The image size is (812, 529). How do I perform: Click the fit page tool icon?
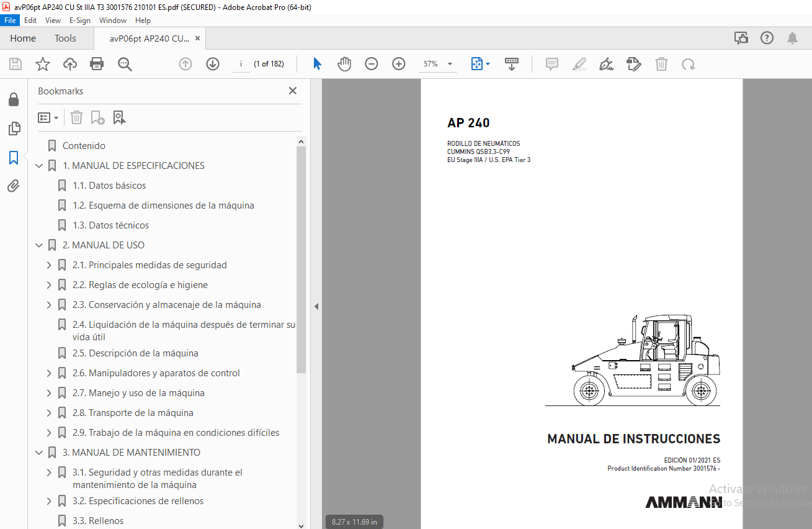tap(476, 64)
